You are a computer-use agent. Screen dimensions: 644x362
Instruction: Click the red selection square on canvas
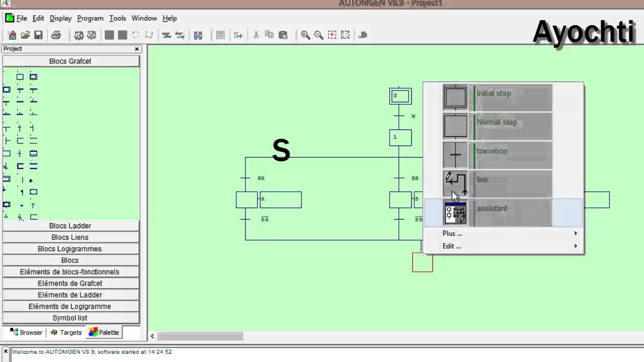(423, 262)
